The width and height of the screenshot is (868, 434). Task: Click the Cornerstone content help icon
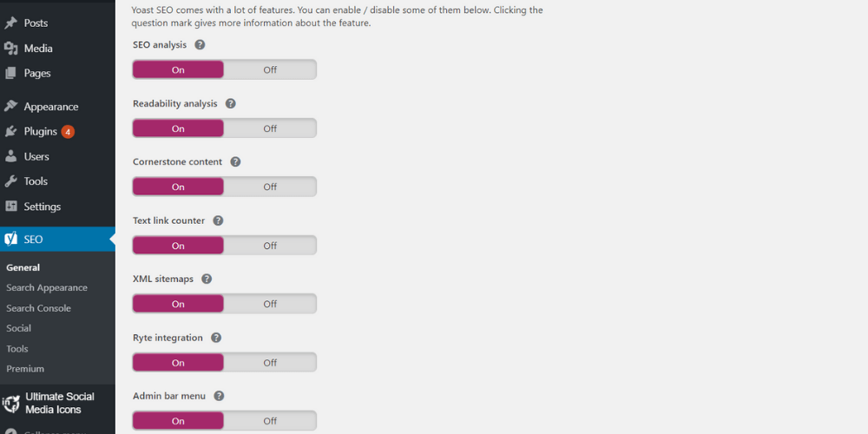coord(235,161)
